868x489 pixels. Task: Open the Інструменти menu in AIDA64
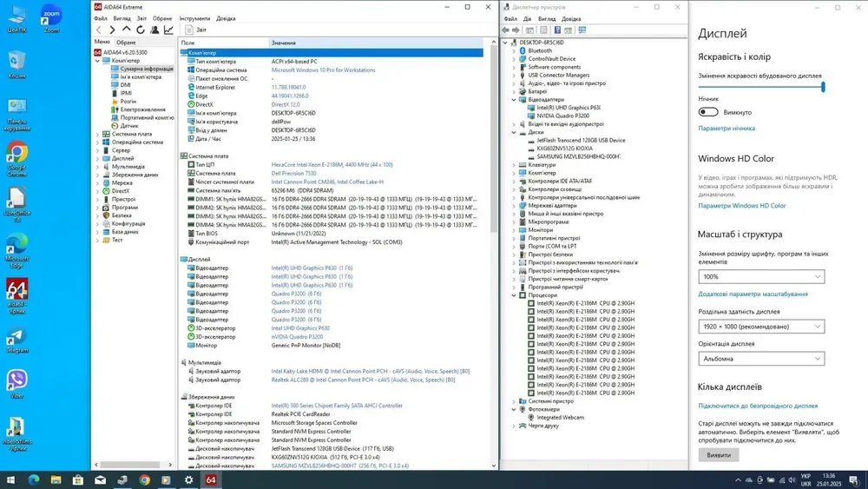coord(194,18)
